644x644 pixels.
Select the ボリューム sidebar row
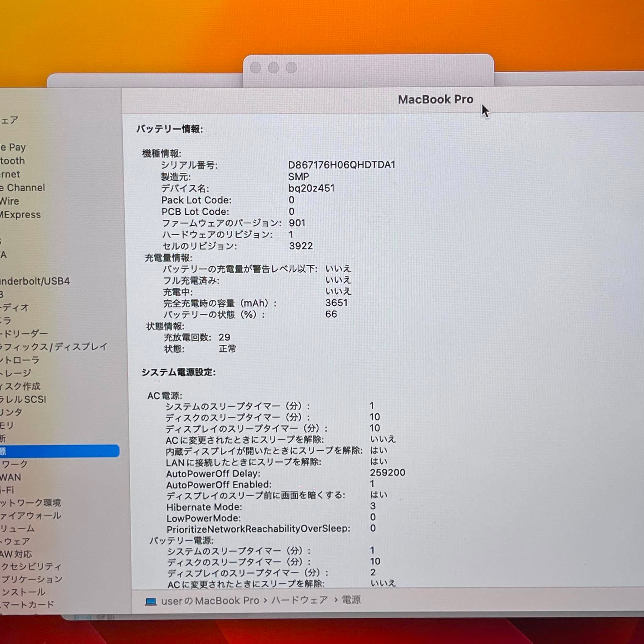[x=17, y=528]
